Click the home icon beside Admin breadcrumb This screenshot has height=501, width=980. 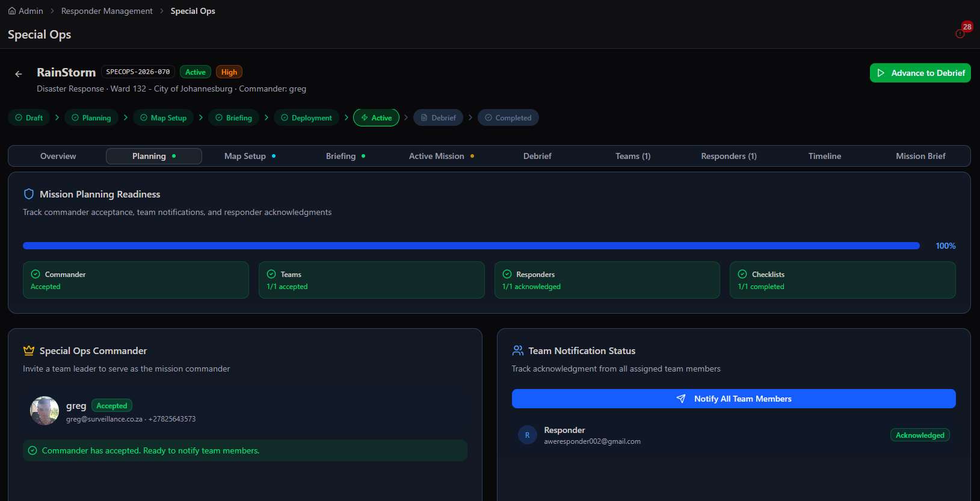coord(12,11)
